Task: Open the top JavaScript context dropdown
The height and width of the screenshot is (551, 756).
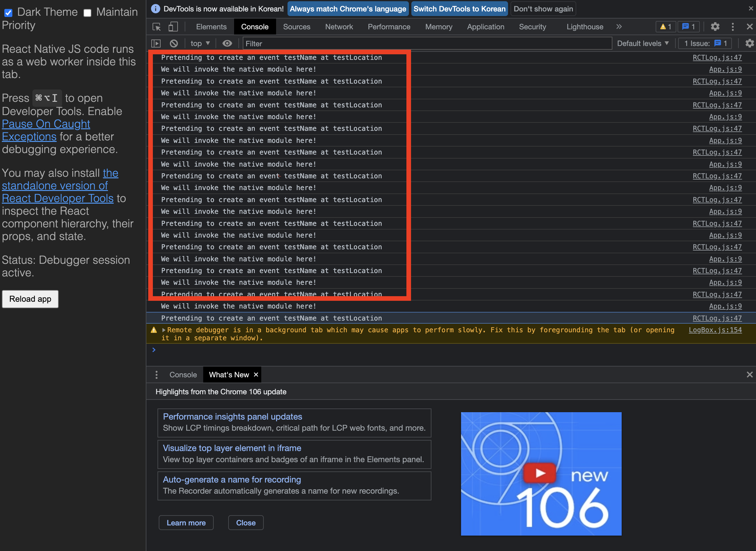Action: tap(200, 43)
